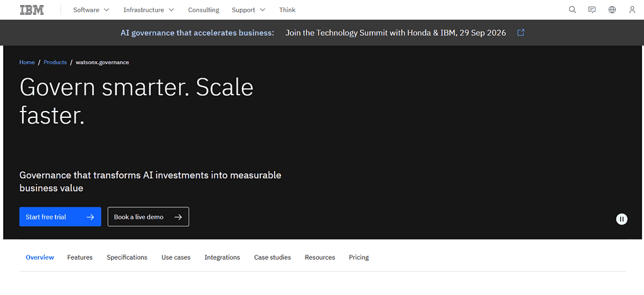Pause the hero animation
Viewport: 644px width, 295px height.
[x=621, y=219]
